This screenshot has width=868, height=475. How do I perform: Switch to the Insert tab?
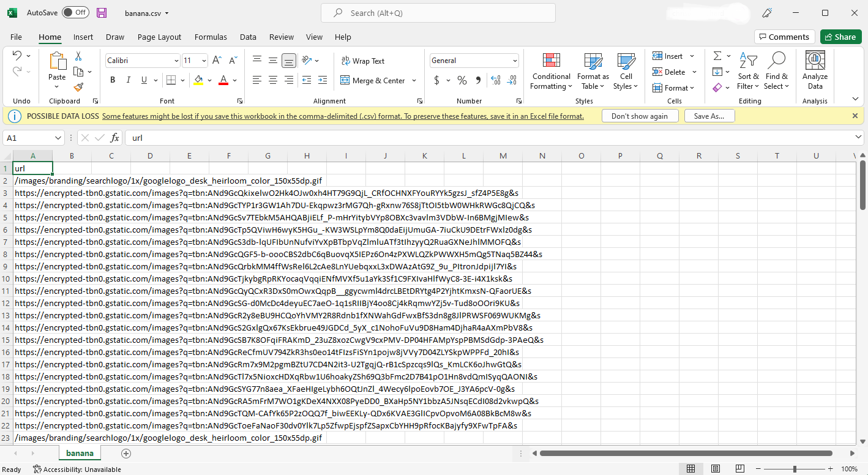83,37
